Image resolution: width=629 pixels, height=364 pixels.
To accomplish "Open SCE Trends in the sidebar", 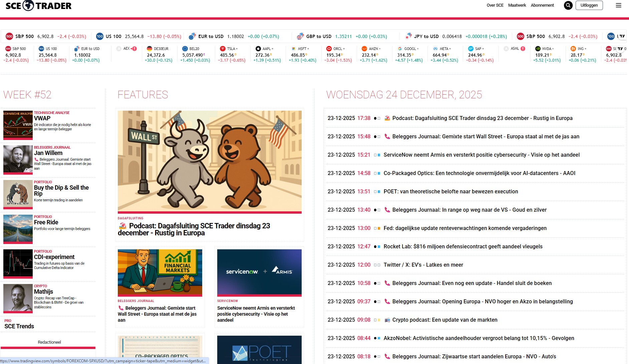I will tap(19, 326).
